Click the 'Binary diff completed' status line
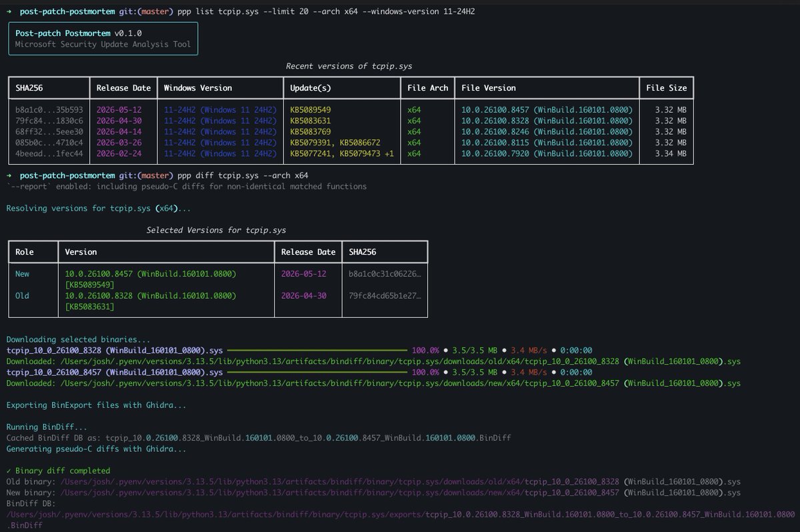 coord(58,470)
